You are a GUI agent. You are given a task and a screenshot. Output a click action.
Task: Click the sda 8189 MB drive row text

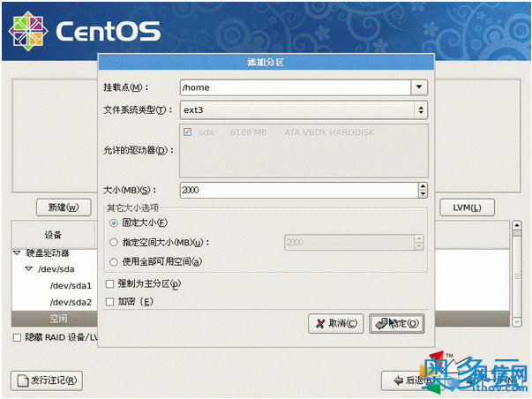tap(287, 132)
